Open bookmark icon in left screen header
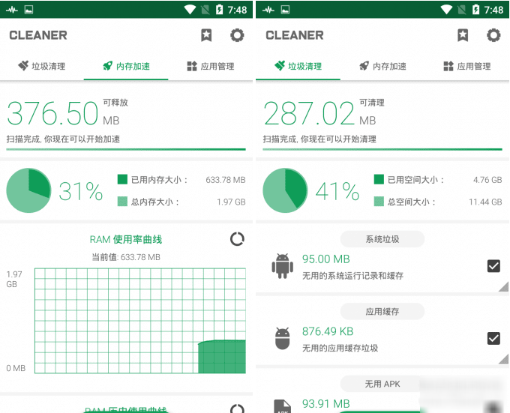 (x=206, y=35)
